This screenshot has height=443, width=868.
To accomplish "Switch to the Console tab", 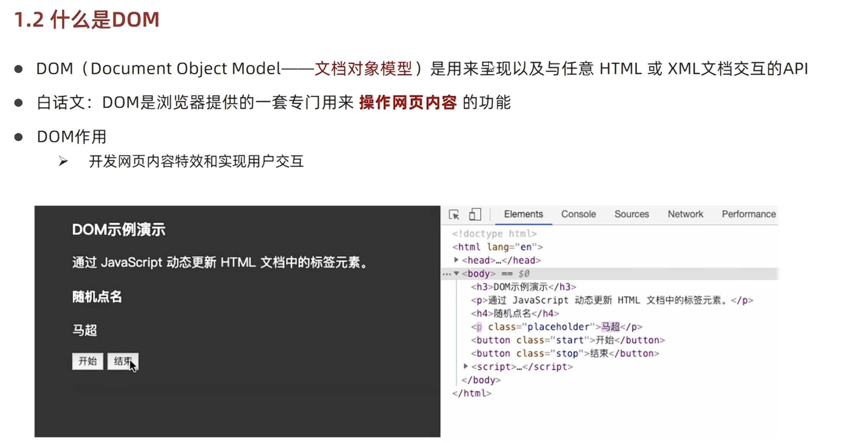I will [578, 214].
